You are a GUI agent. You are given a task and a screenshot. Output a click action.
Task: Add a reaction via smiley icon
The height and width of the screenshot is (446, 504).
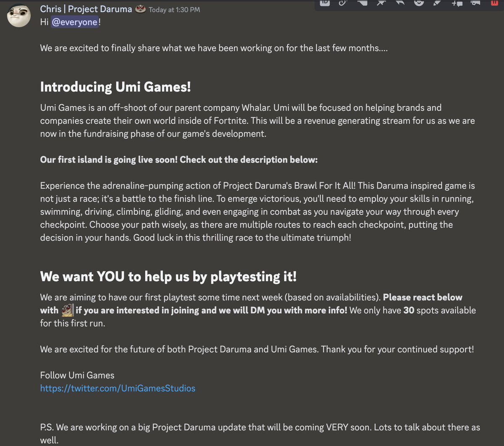419,3
